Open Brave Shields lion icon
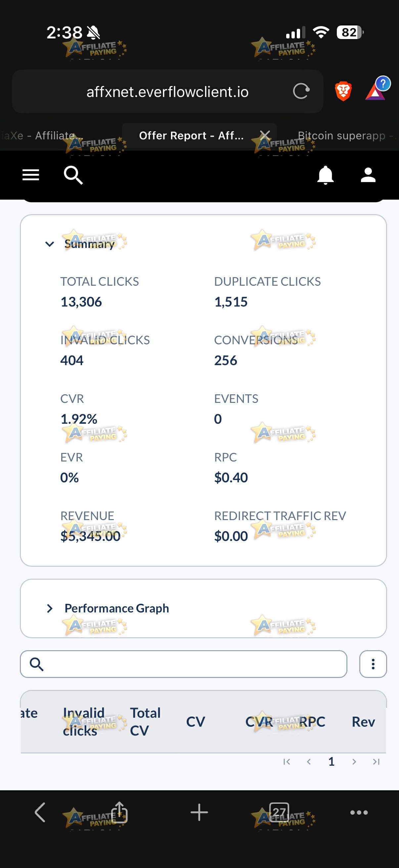Screen dimensions: 399x868 tap(343, 91)
